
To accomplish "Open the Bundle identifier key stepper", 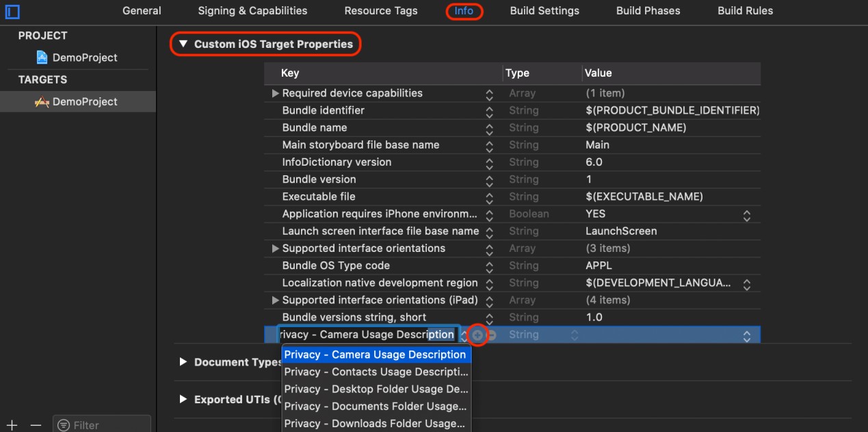I will pyautogui.click(x=489, y=111).
